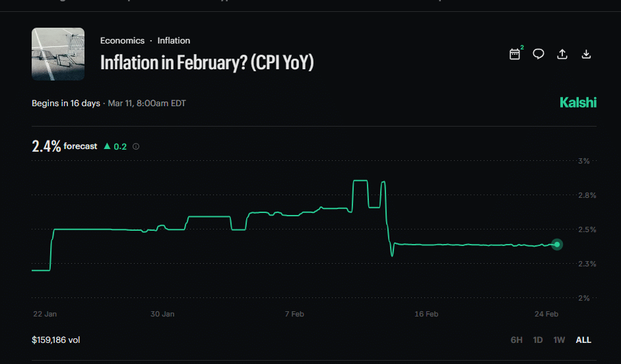Image resolution: width=621 pixels, height=364 pixels.
Task: Click the comments speech bubble icon
Action: pyautogui.click(x=539, y=54)
